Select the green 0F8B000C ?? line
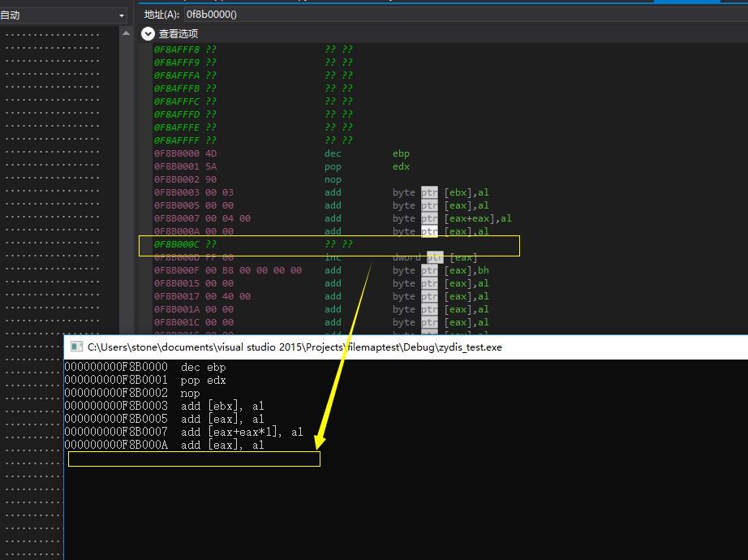The width and height of the screenshot is (748, 560). [253, 244]
